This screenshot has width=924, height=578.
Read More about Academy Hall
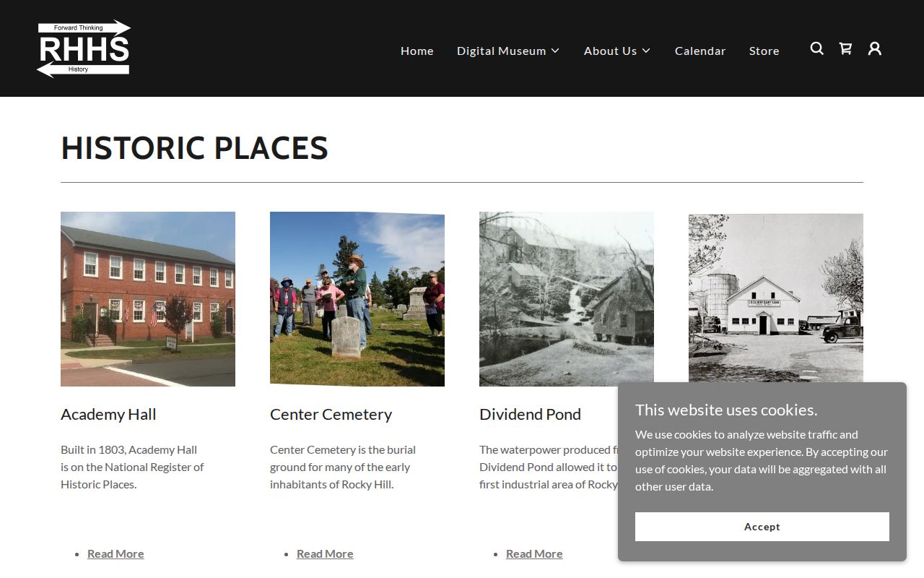point(115,553)
